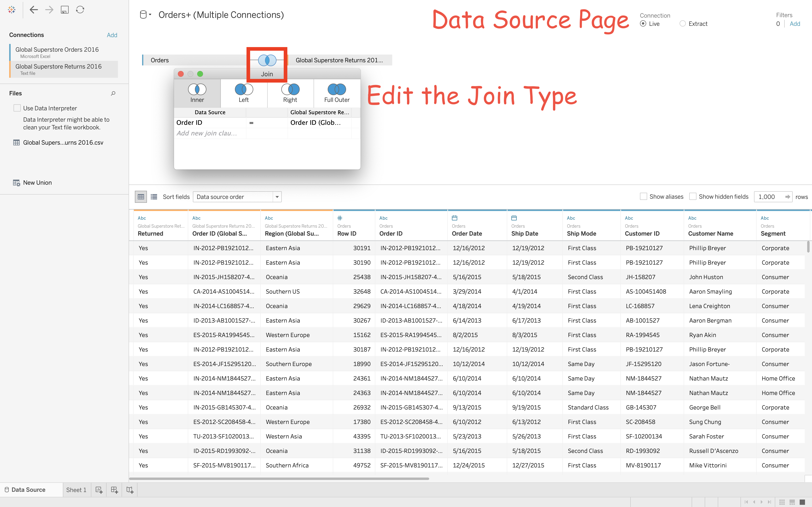Switch to metadata list view icon
Viewport: 812px width, 507px height.
[154, 197]
